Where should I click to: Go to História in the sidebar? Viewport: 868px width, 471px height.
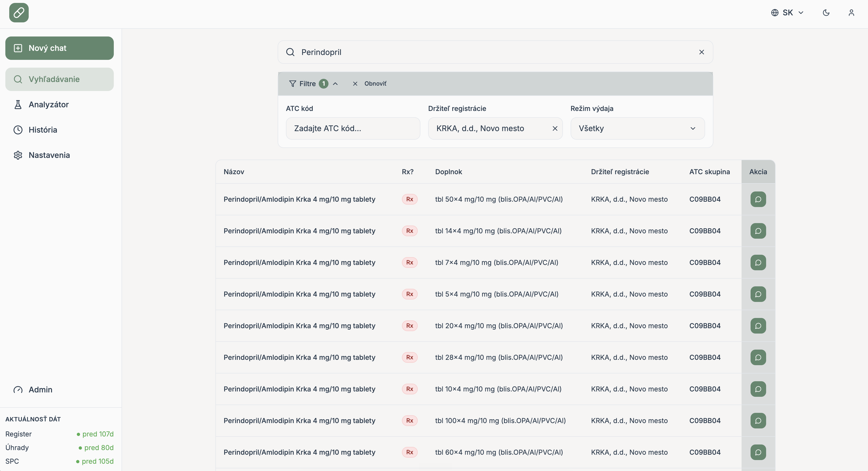click(x=60, y=130)
